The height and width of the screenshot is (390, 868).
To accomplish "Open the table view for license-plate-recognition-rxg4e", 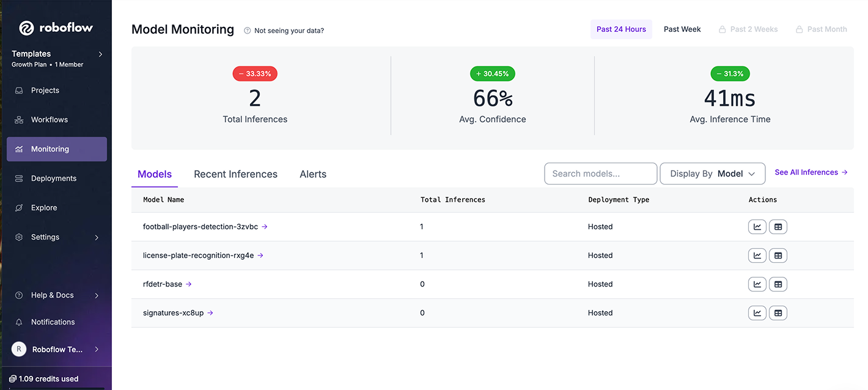I will 778,256.
